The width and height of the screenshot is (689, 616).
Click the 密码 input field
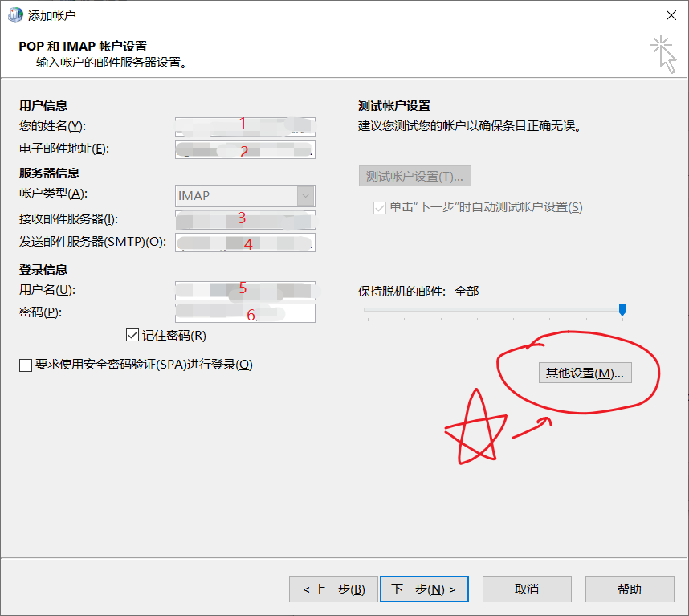point(245,312)
